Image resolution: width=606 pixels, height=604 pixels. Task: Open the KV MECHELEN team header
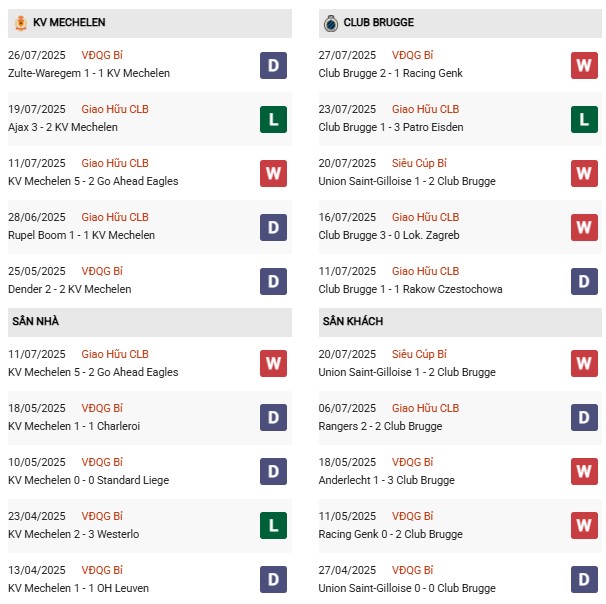[69, 22]
